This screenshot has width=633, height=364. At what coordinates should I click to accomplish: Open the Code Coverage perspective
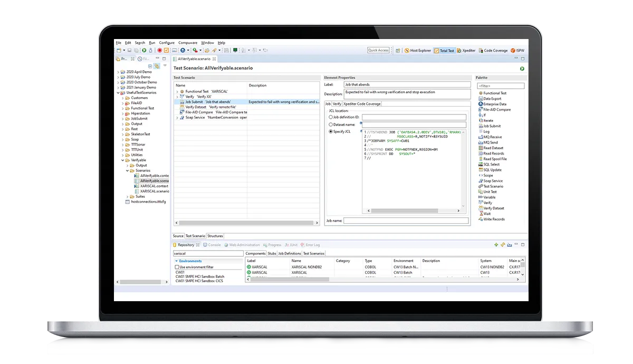[493, 51]
